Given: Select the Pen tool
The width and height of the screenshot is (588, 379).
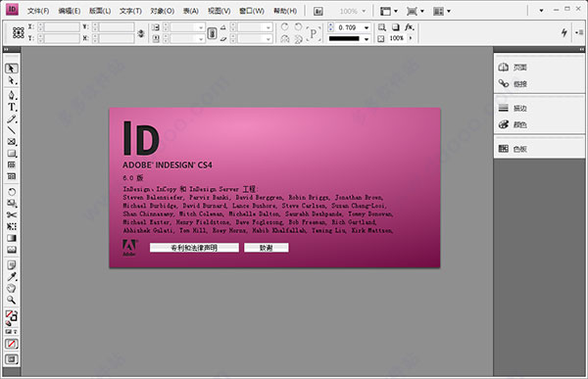Looking at the screenshot, I should pyautogui.click(x=12, y=95).
